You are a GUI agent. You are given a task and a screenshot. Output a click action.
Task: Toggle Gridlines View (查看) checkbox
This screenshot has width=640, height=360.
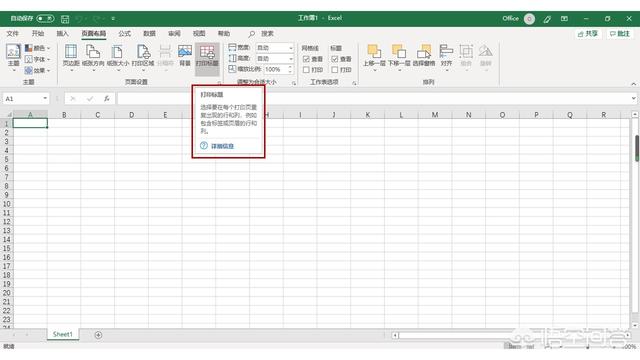tap(306, 59)
